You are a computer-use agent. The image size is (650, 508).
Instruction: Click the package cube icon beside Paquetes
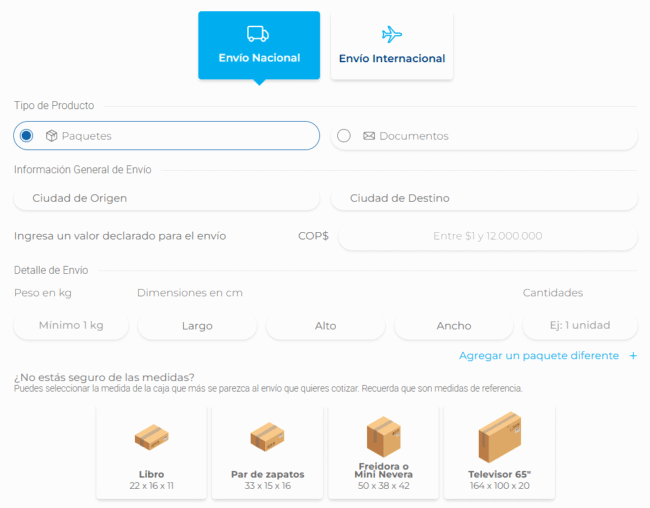pyautogui.click(x=51, y=136)
